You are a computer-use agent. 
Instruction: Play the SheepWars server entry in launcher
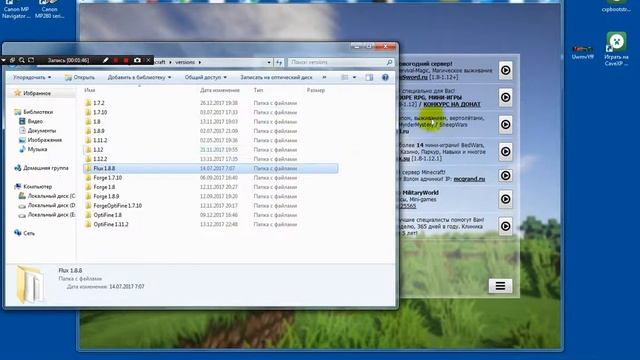point(505,124)
